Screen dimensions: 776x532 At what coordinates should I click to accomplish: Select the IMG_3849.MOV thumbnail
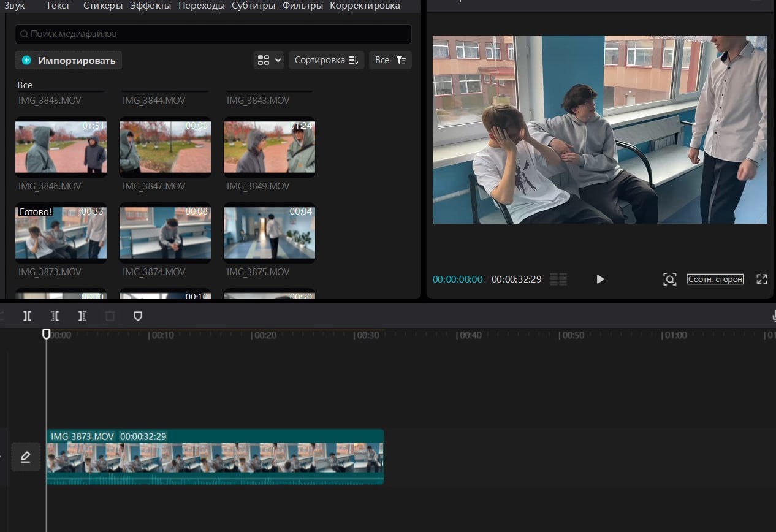pos(269,147)
